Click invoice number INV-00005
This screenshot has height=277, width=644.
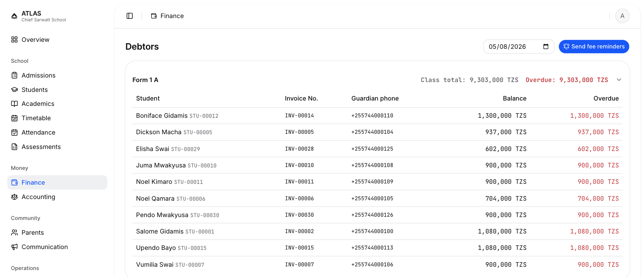tap(299, 132)
